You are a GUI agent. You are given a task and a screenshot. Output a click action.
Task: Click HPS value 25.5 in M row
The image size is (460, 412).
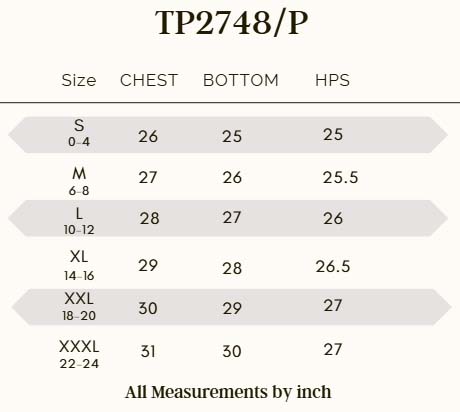tap(340, 177)
